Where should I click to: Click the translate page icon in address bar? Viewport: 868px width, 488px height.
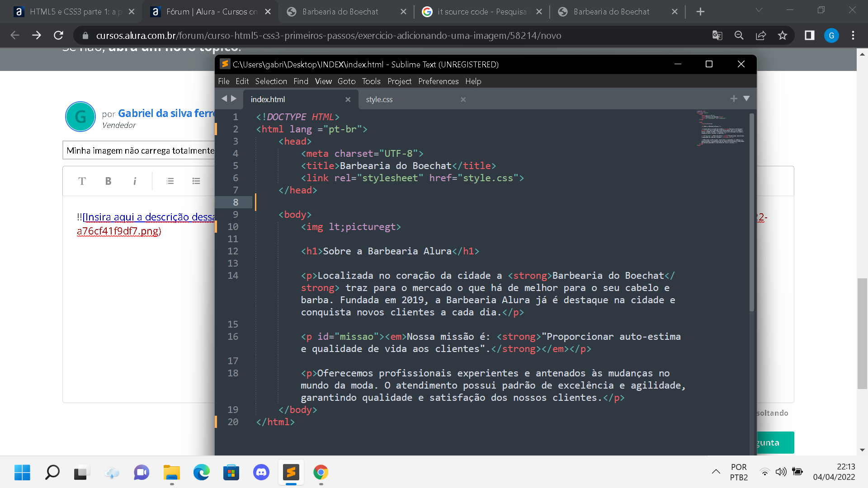(717, 35)
